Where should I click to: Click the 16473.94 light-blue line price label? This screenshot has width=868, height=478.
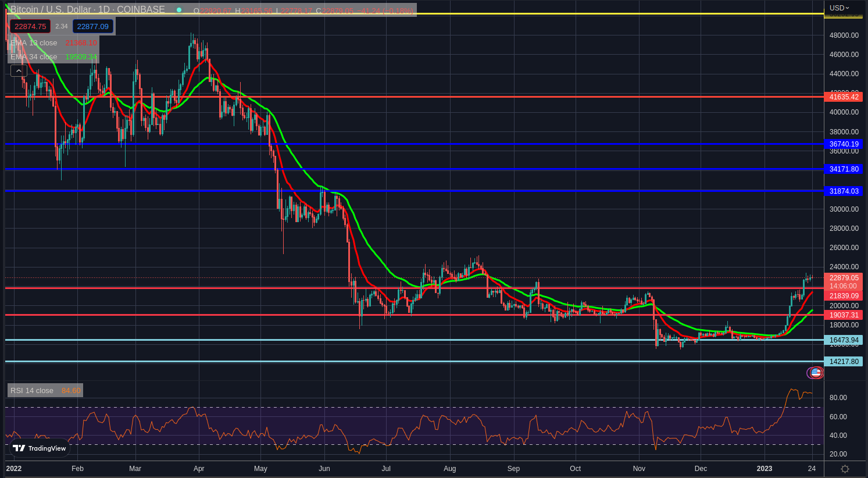pos(844,340)
